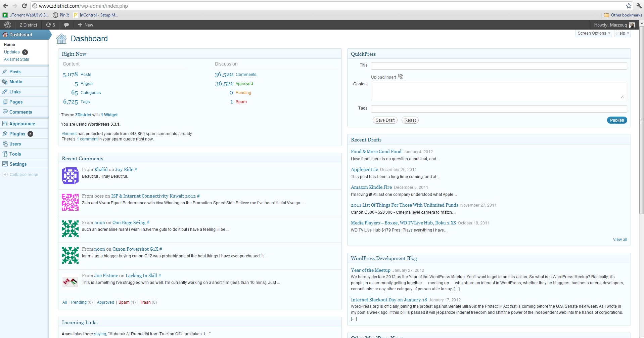Click into the QuickPress Title field

click(499, 66)
